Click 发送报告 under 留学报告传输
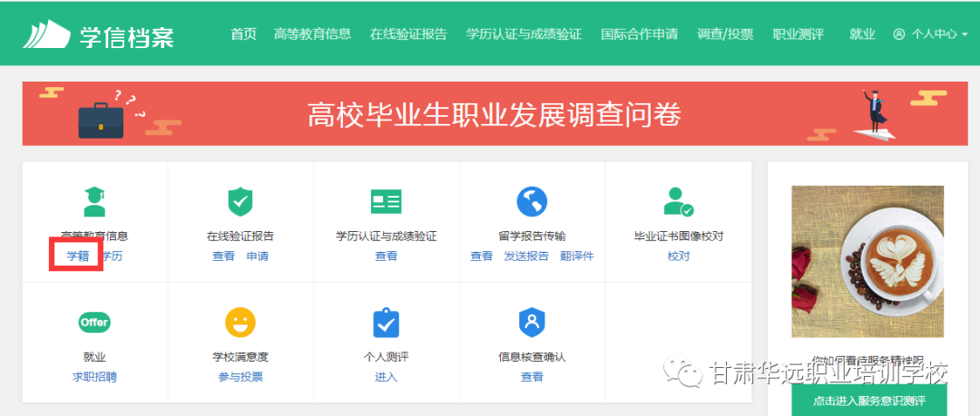 point(526,256)
